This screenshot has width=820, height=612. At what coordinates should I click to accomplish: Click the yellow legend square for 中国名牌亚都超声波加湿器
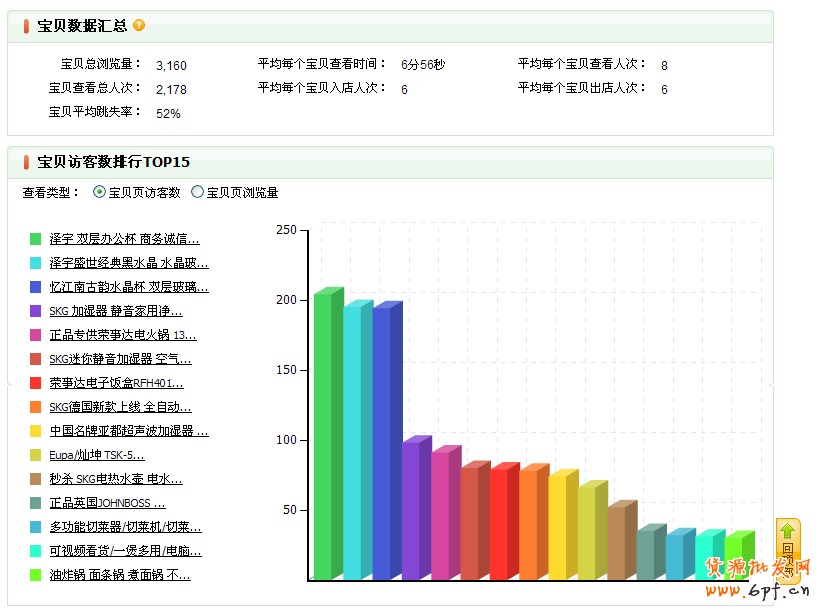[36, 431]
